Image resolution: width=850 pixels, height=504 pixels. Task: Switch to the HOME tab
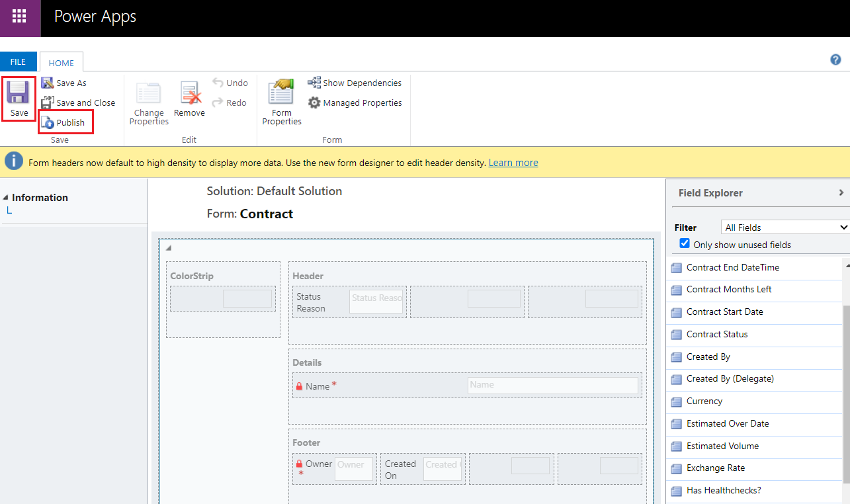pyautogui.click(x=62, y=63)
